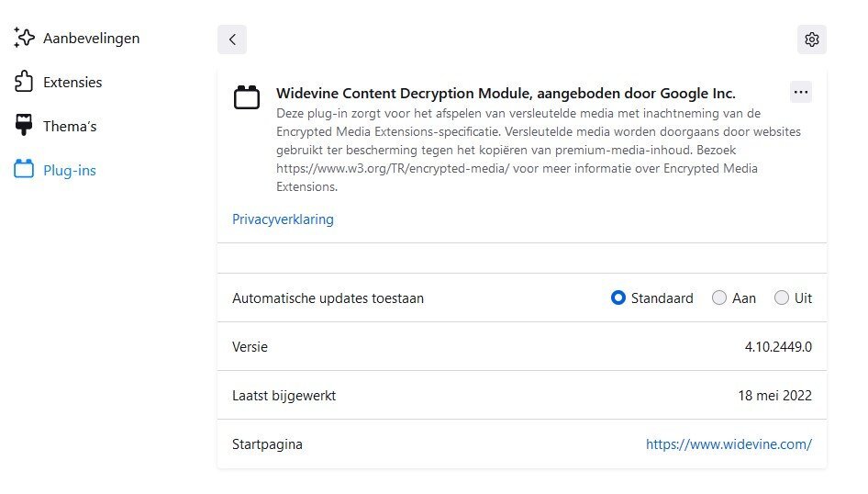Click the version number 4.10.2449.0
Screen dimensions: 868x494
[778, 347]
